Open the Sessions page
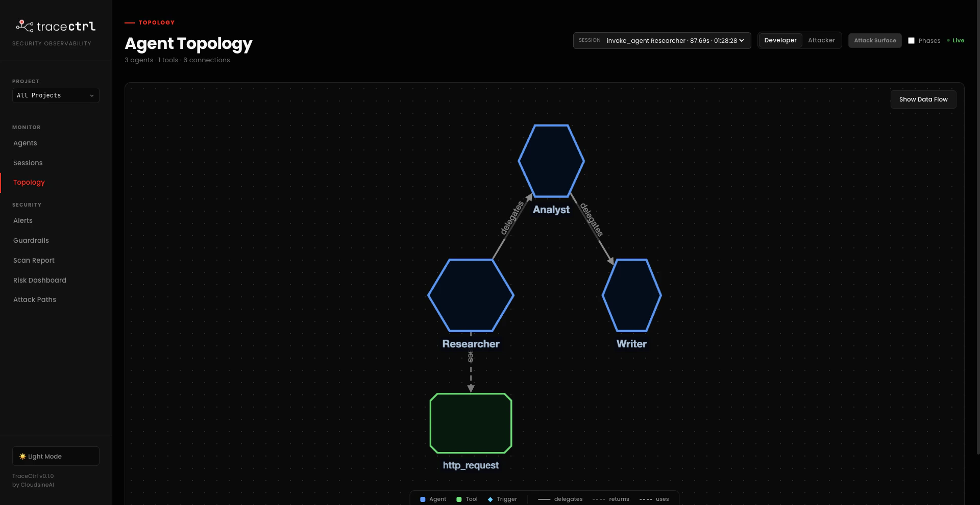Image resolution: width=980 pixels, height=505 pixels. pos(28,163)
